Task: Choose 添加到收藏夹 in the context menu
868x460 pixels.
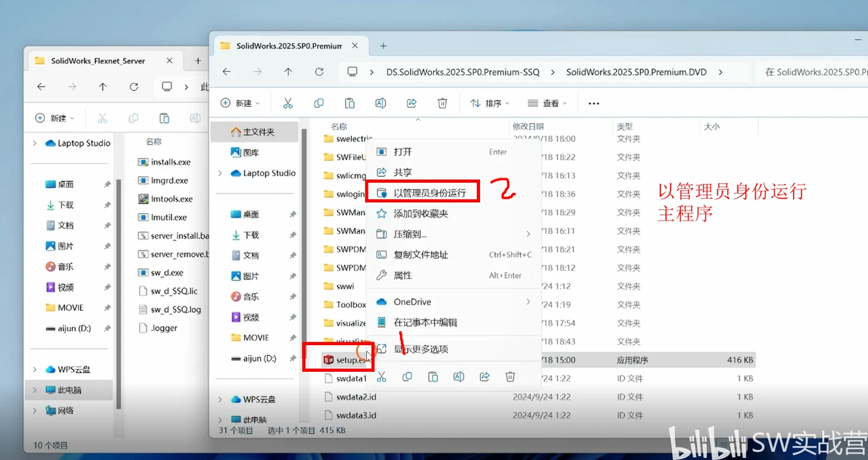Action: [x=453, y=213]
